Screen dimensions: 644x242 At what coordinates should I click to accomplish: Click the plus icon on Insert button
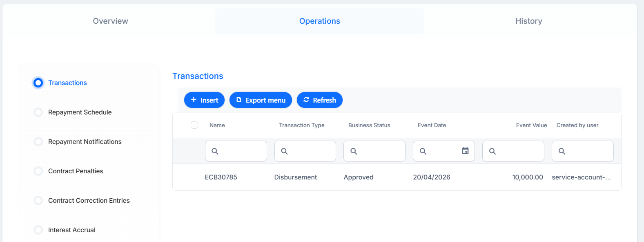[x=194, y=100]
